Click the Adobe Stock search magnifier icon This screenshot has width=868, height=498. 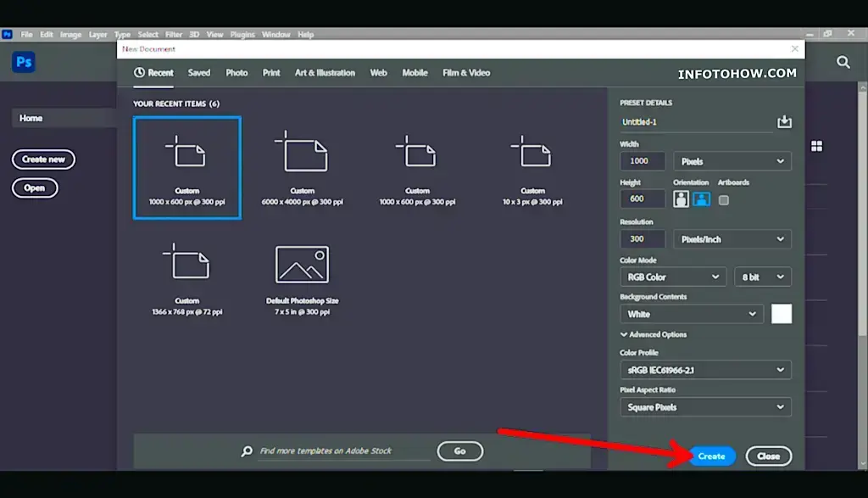(x=247, y=451)
